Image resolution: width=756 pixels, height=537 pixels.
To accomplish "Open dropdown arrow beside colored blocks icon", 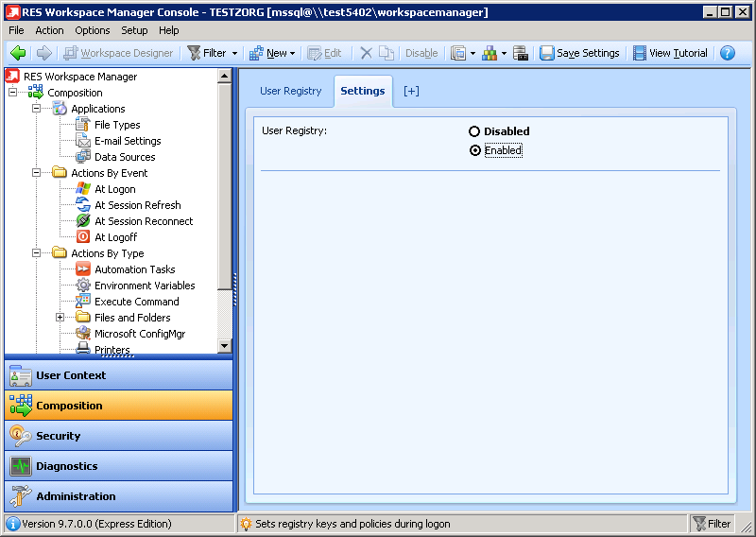I will point(504,54).
